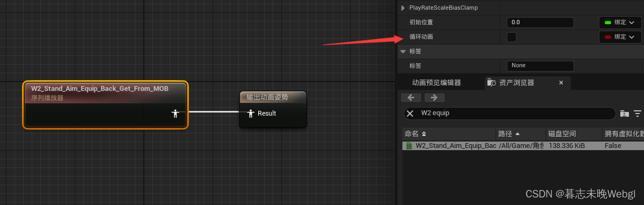
Task: Sort by the 路径 column header
Action: (x=521, y=134)
